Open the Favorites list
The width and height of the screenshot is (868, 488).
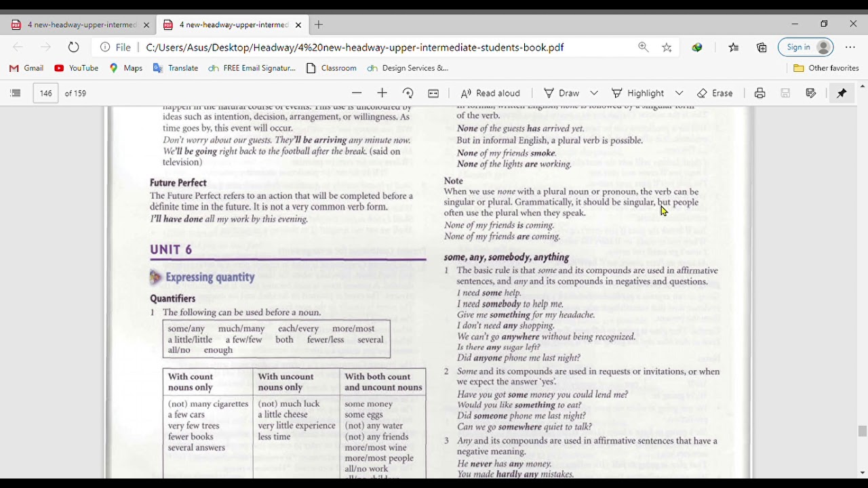734,47
